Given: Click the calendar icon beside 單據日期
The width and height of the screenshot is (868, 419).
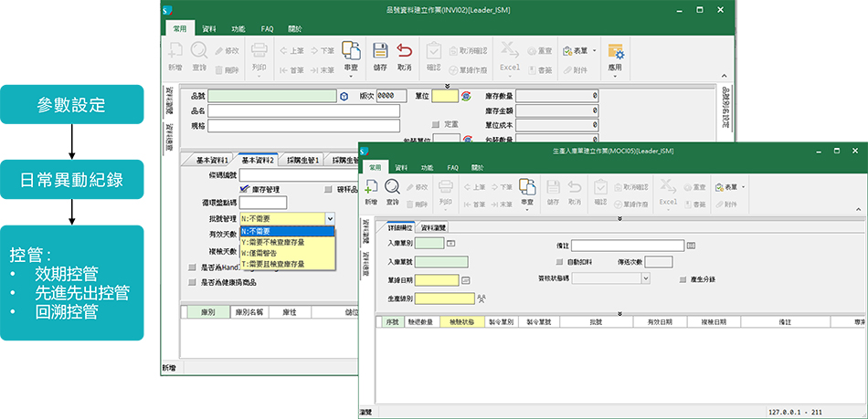Looking at the screenshot, I should [465, 279].
